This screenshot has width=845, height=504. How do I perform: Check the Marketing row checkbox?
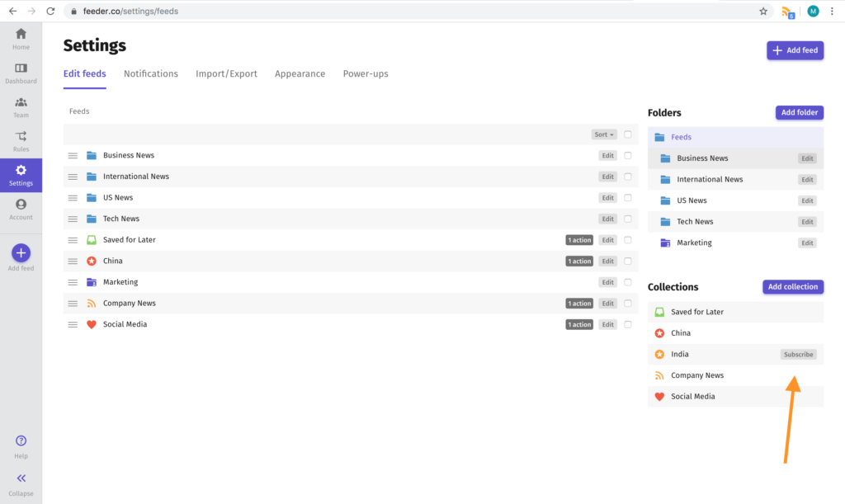click(628, 282)
